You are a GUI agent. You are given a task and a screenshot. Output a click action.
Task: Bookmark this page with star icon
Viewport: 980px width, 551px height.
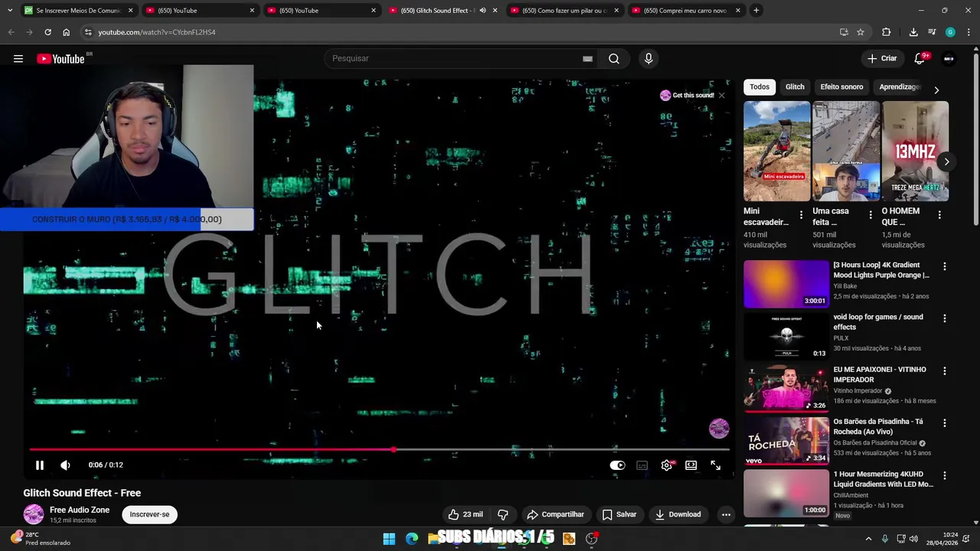861,32
